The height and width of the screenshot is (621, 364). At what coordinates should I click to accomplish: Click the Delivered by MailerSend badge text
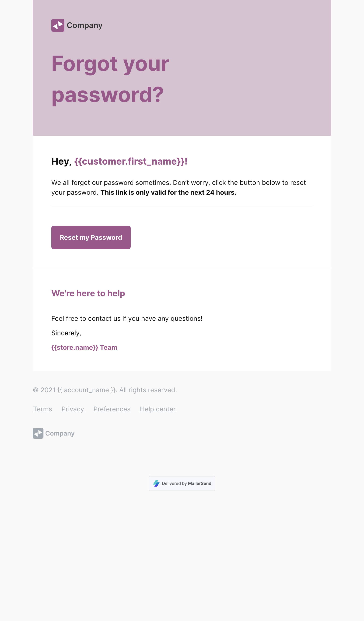pos(186,483)
